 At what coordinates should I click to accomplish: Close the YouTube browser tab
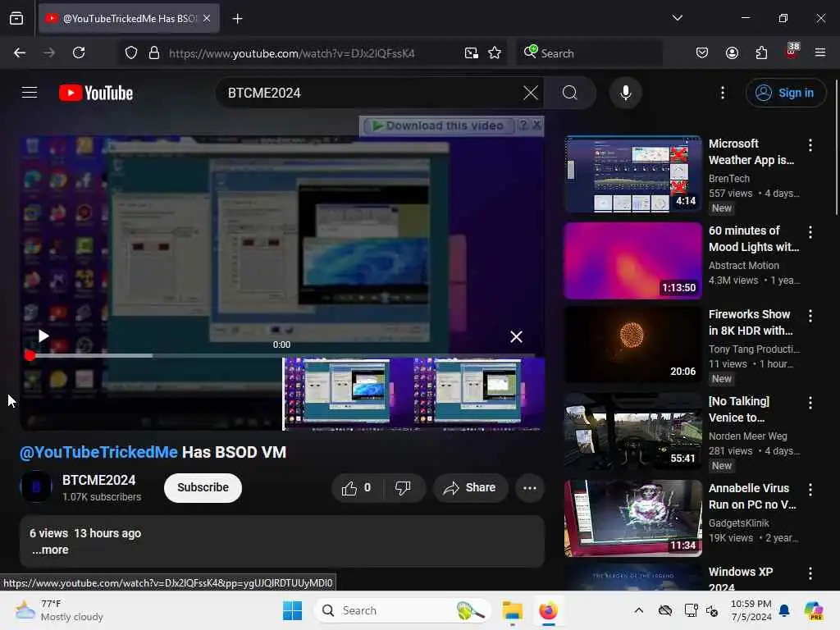pyautogui.click(x=207, y=19)
